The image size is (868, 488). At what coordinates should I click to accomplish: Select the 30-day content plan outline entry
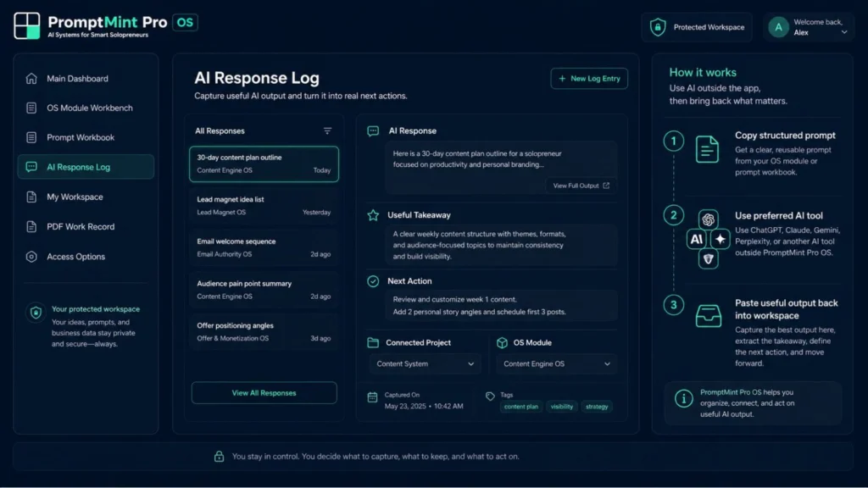(264, 164)
